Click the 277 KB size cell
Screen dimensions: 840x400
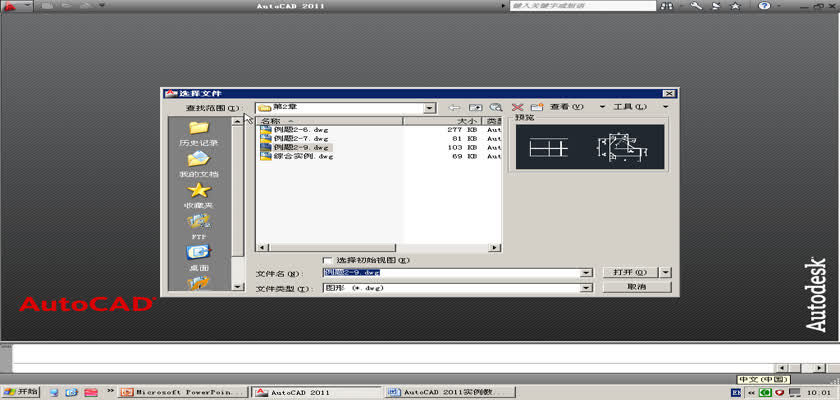coord(462,130)
